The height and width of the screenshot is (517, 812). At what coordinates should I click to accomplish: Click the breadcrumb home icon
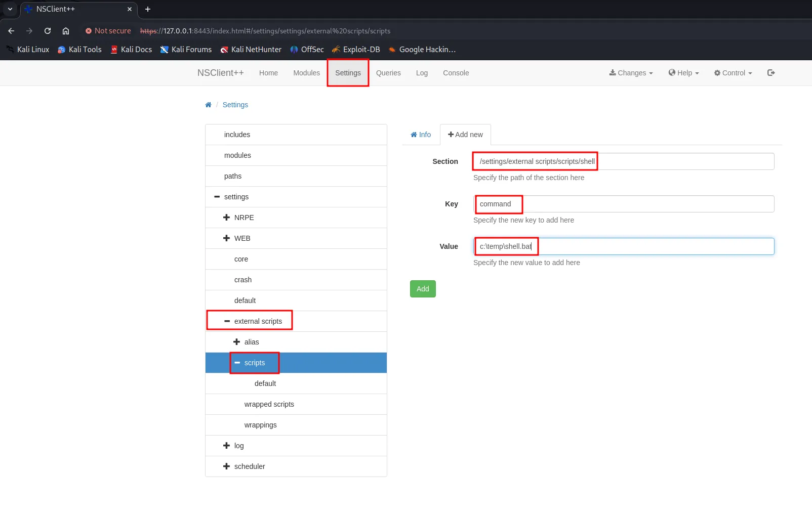pyautogui.click(x=208, y=105)
